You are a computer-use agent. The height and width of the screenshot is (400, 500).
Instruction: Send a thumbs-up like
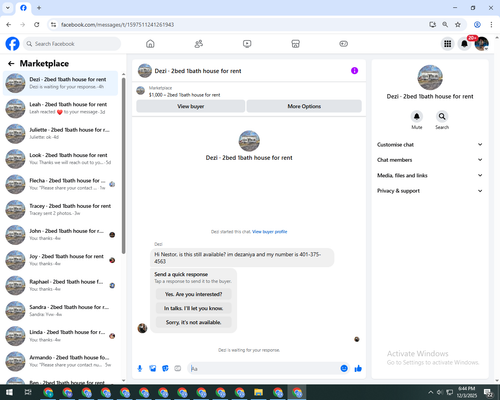point(358,368)
